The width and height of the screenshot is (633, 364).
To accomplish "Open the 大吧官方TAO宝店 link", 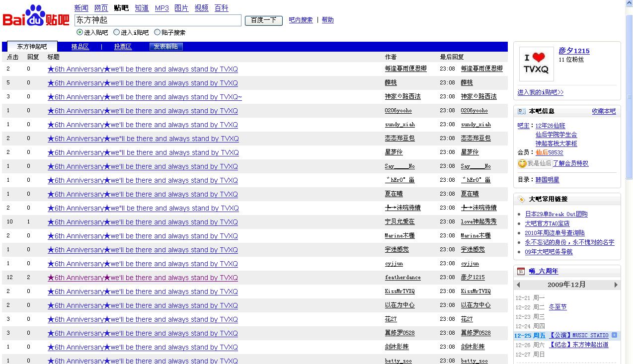I will pos(548,224).
